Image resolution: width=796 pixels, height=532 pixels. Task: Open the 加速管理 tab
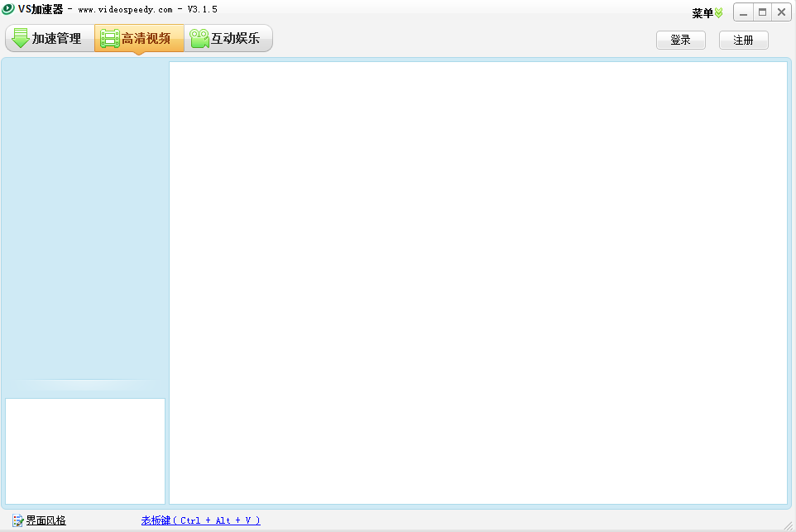[x=50, y=38]
